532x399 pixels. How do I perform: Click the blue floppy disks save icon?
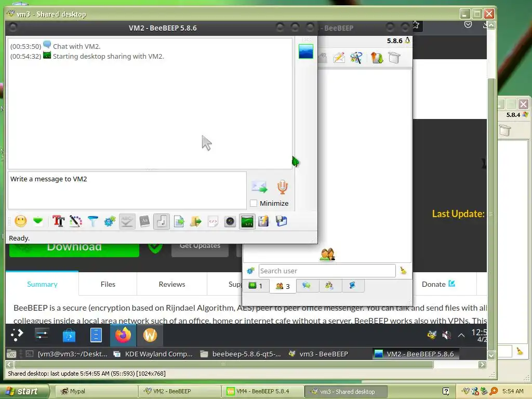(281, 221)
